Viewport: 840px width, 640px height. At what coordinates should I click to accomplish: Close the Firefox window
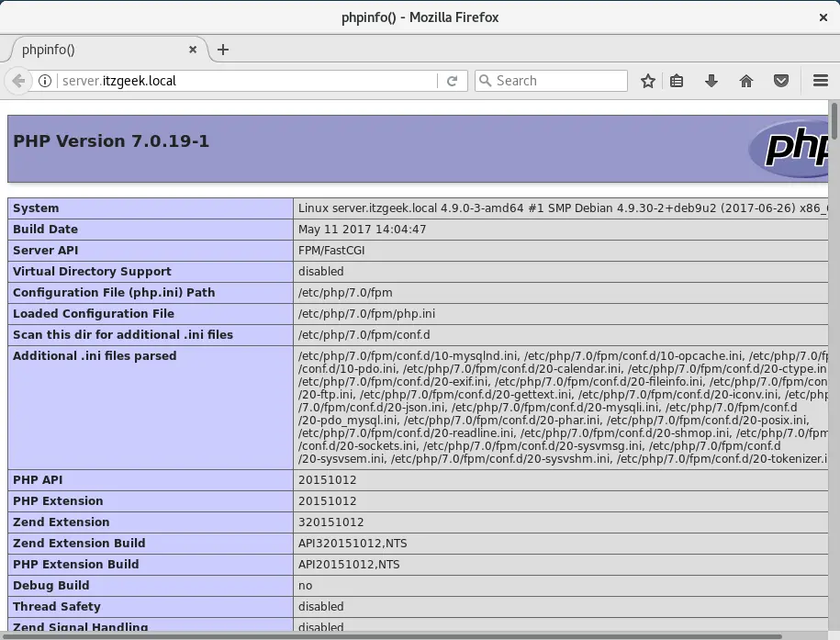823,17
